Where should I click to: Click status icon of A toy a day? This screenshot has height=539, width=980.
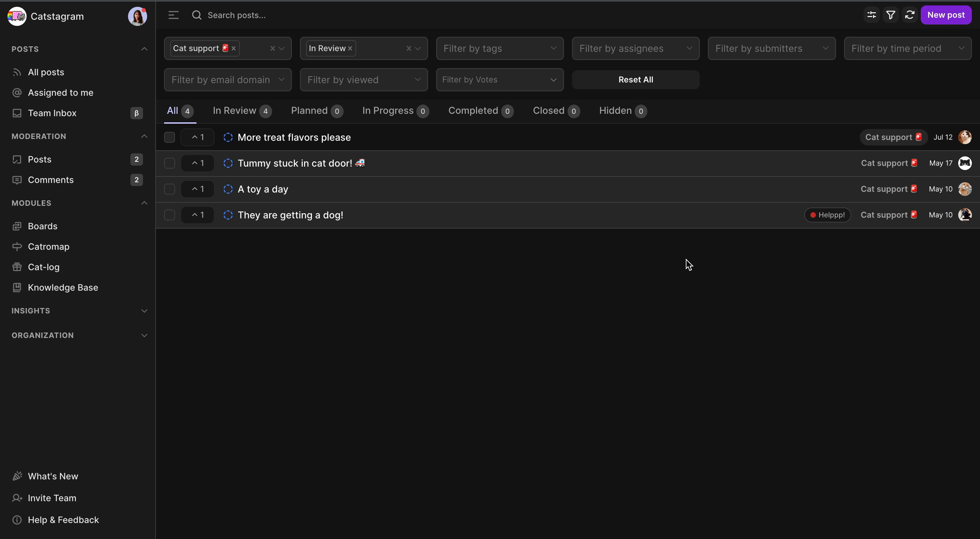(228, 189)
